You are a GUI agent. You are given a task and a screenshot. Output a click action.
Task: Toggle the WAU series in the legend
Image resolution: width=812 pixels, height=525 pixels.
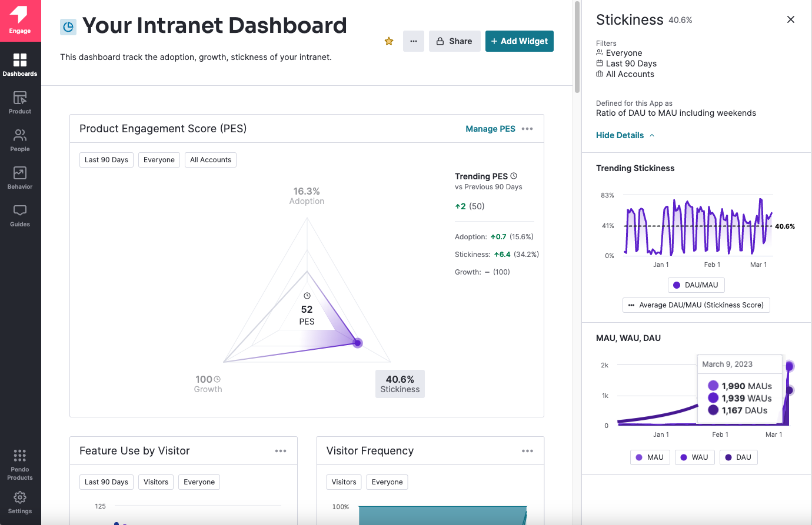694,457
